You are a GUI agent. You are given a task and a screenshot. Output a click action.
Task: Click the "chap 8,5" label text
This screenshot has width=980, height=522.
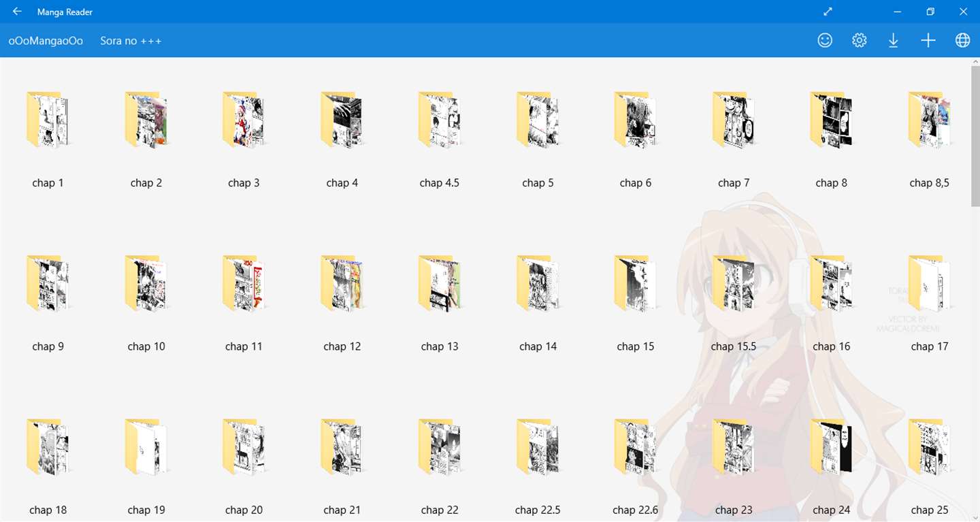click(x=930, y=182)
